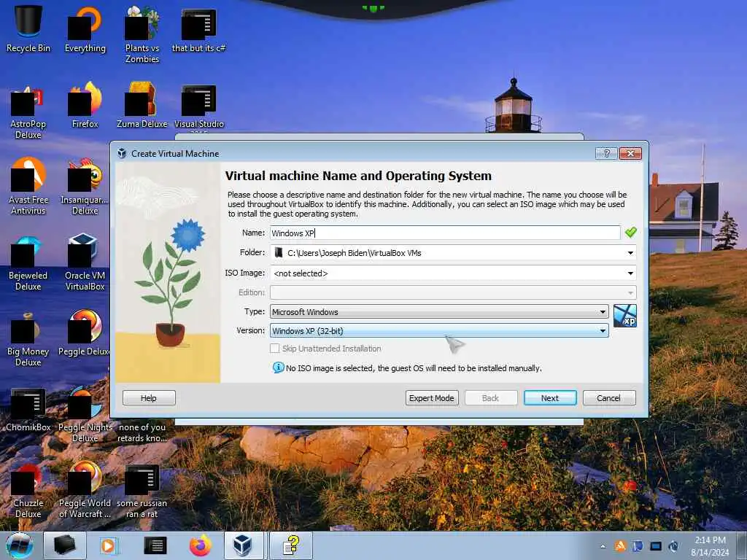Click the greyed-out Back button
Viewport: 747px width, 560px height.
[491, 397]
